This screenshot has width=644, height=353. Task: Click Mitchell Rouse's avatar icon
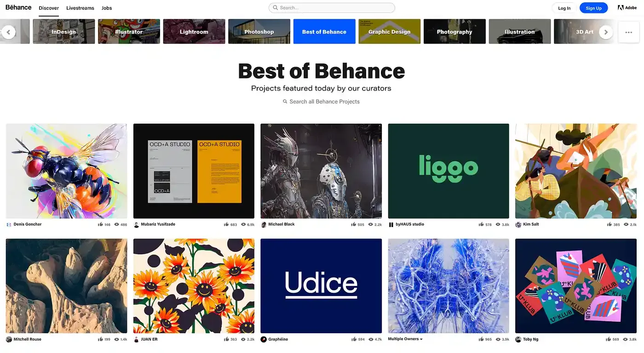9,340
